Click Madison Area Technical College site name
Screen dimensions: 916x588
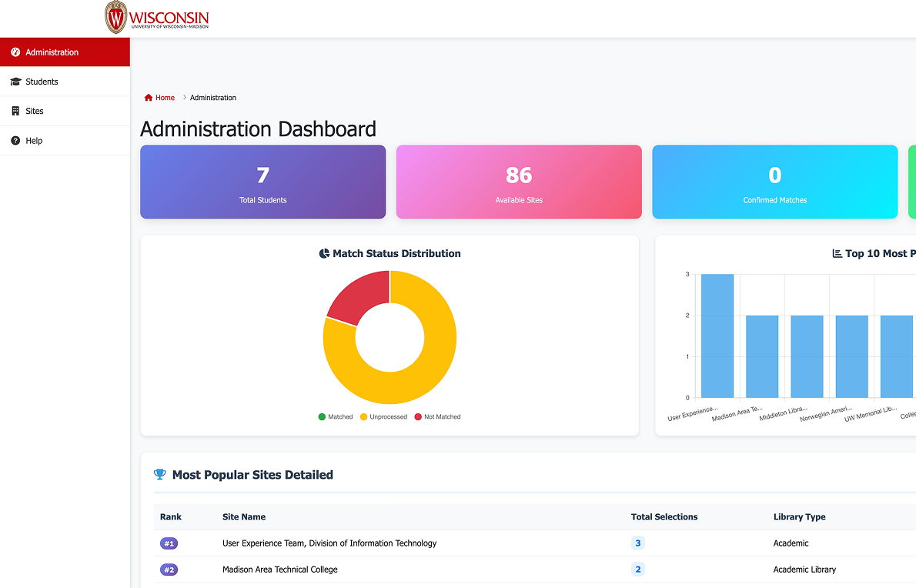(x=280, y=570)
